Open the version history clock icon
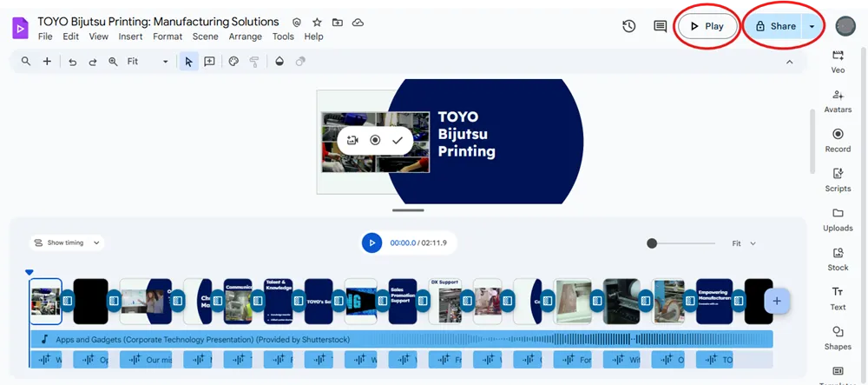Image resolution: width=868 pixels, height=385 pixels. tap(629, 26)
